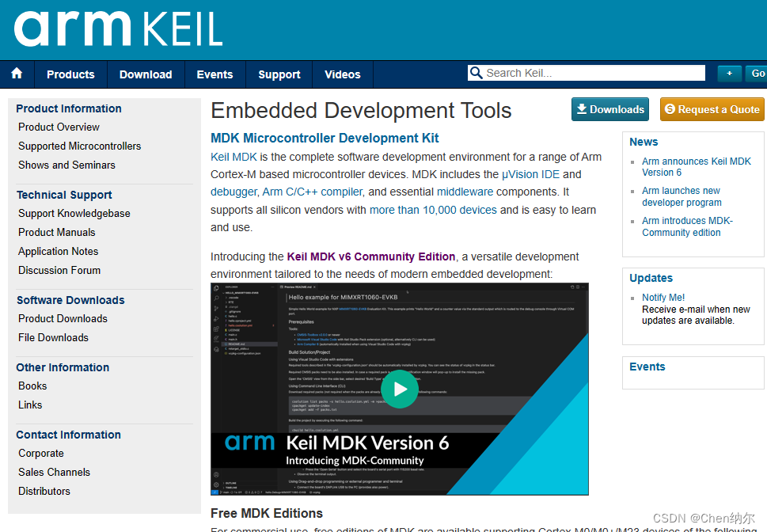Viewport: 767px width, 532px height.
Task: Click more than 10,000 devices link
Action: (433, 210)
